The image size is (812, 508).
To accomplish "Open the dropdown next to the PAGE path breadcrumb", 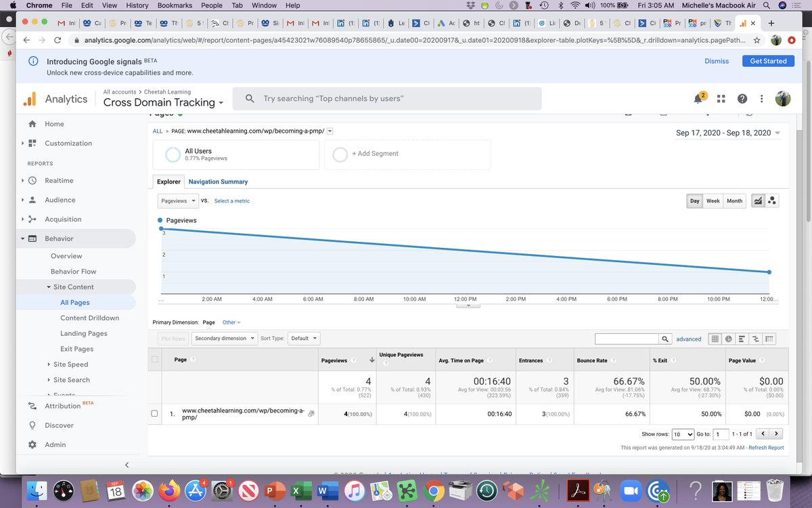I will click(x=330, y=131).
